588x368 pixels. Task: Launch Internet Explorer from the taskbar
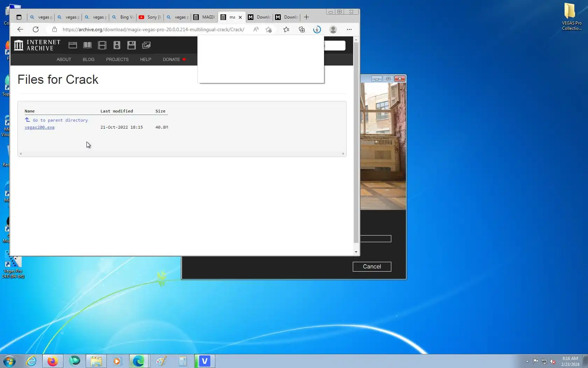coord(31,361)
